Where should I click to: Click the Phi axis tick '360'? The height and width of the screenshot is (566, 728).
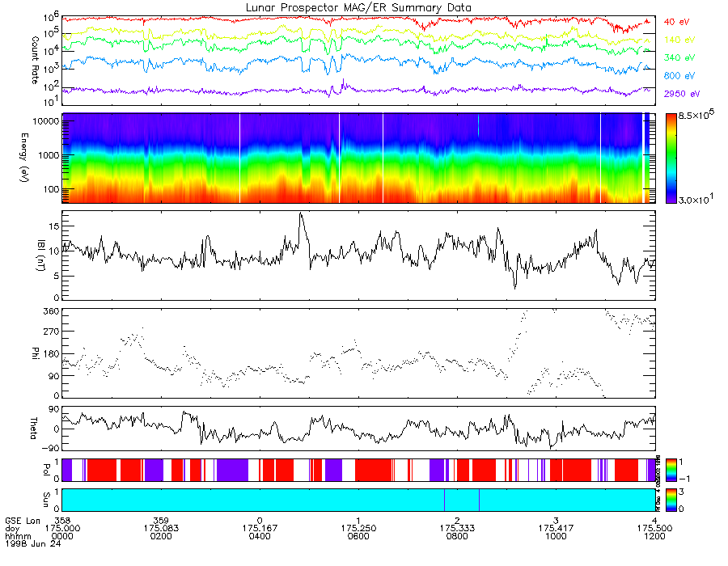coord(52,310)
